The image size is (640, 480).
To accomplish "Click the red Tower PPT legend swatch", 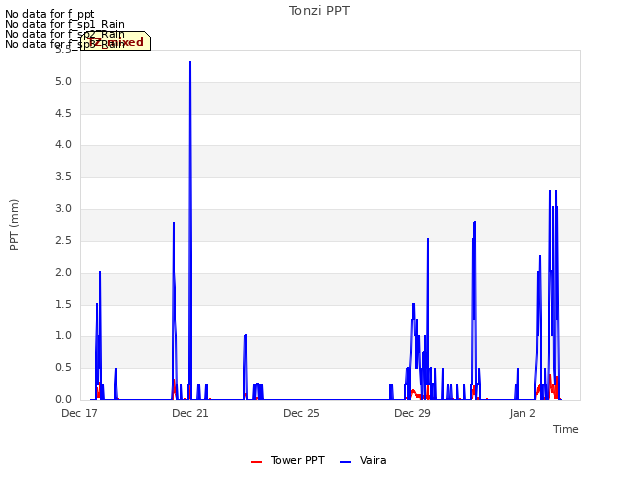I will (256, 462).
